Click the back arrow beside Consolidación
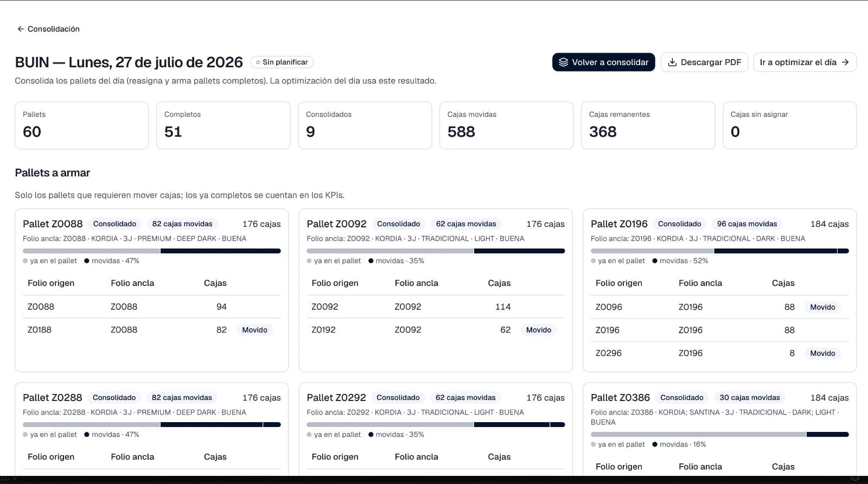This screenshot has width=868, height=484. pos(21,29)
